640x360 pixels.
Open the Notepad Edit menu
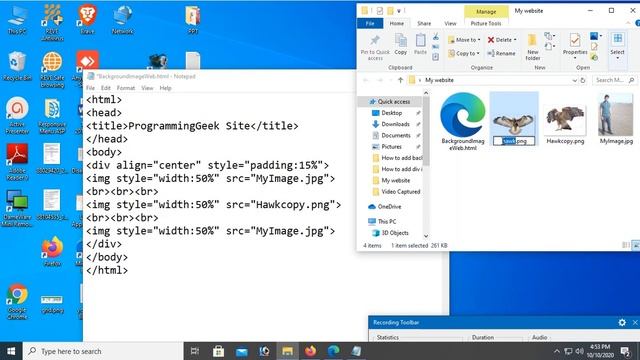tap(106, 88)
